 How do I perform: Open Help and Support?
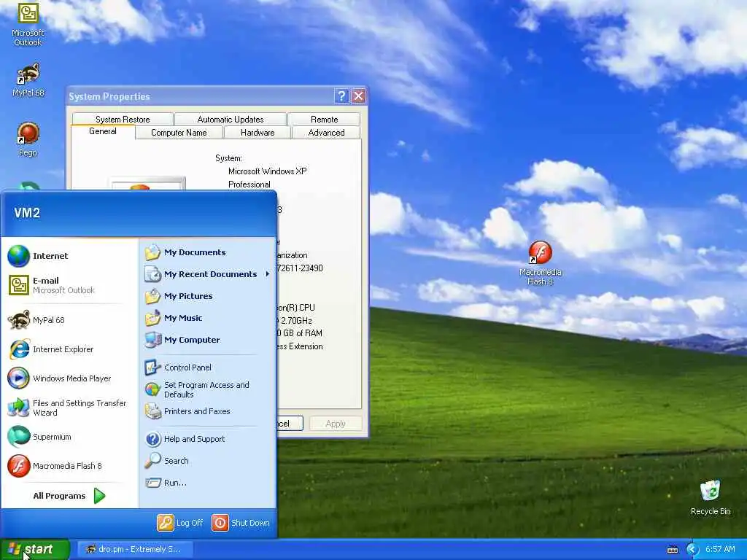pos(208,439)
